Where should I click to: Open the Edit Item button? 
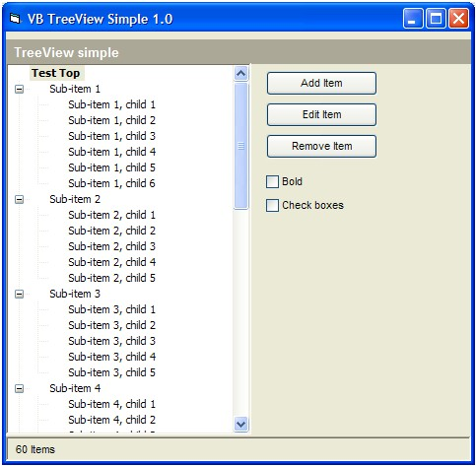[x=321, y=114]
